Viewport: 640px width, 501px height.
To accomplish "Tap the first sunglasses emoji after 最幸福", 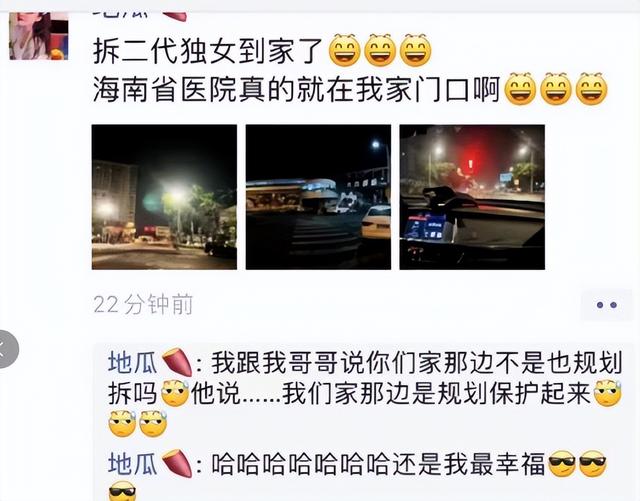I will [x=562, y=464].
